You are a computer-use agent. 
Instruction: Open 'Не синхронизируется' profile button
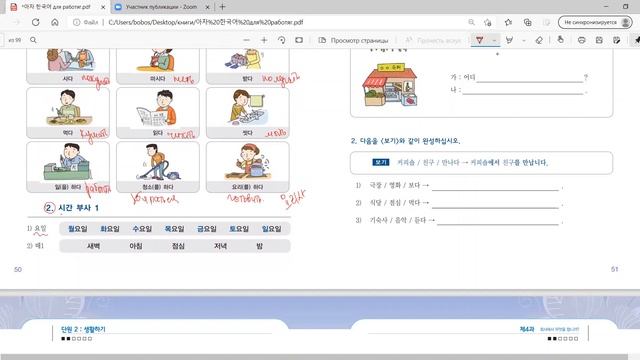[595, 22]
